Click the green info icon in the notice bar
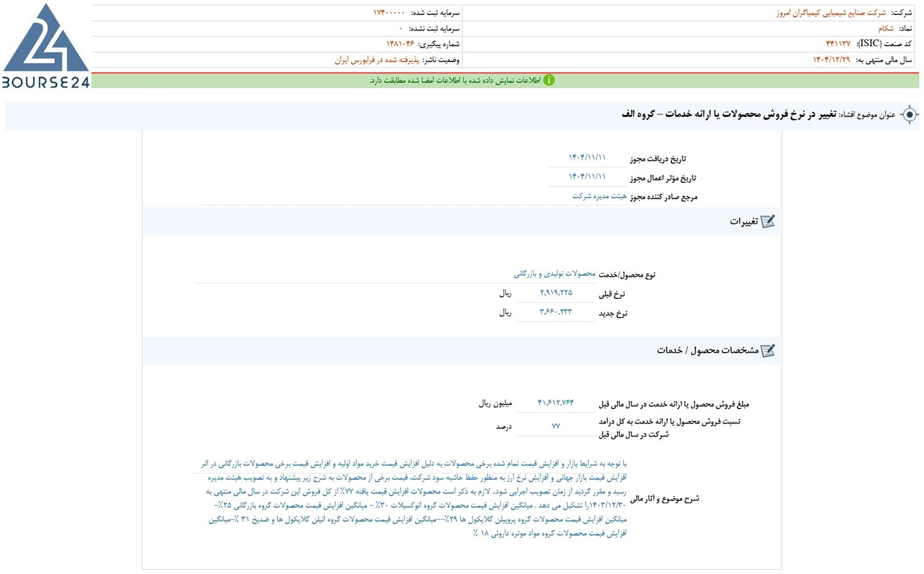 (x=549, y=80)
